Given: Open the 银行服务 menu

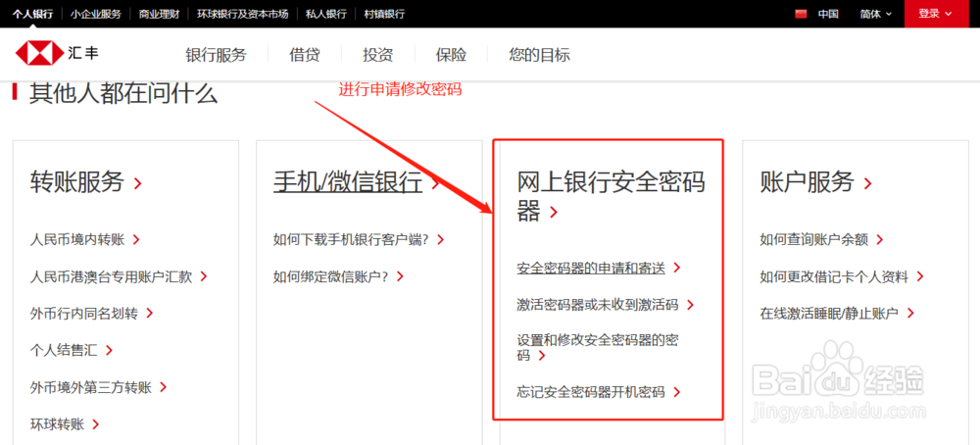Looking at the screenshot, I should coord(217,55).
